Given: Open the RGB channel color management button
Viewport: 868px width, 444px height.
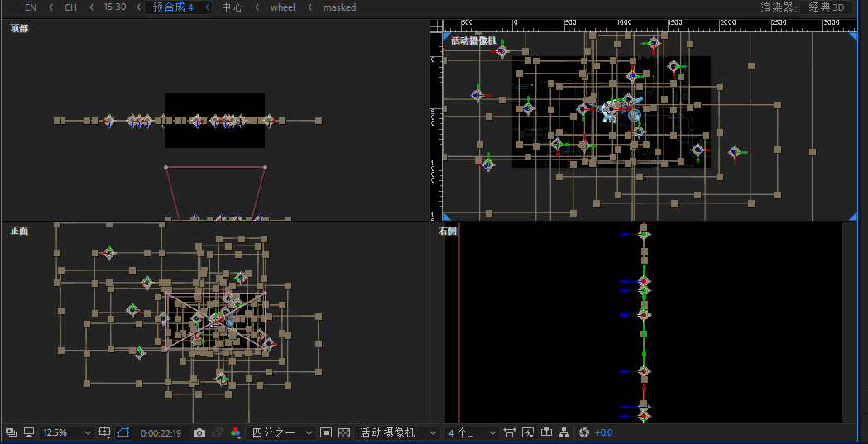Looking at the screenshot, I should pos(236,432).
